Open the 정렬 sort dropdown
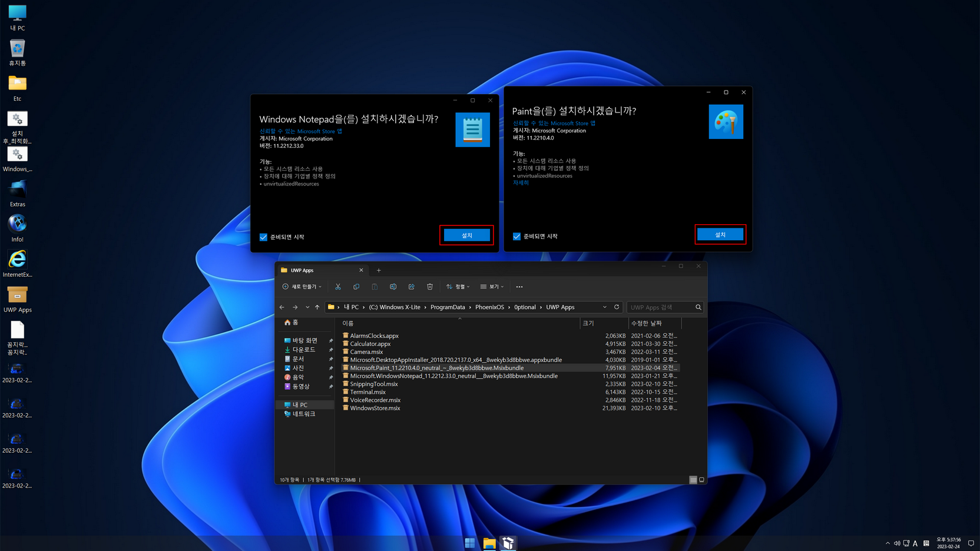 pyautogui.click(x=458, y=287)
